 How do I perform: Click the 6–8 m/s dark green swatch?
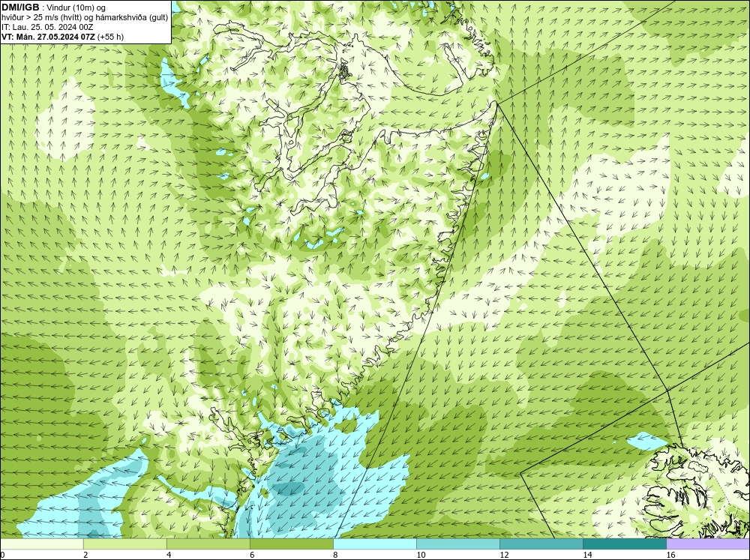click(x=292, y=544)
